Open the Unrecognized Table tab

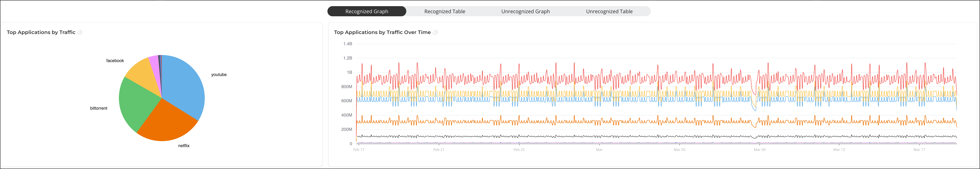pyautogui.click(x=609, y=11)
